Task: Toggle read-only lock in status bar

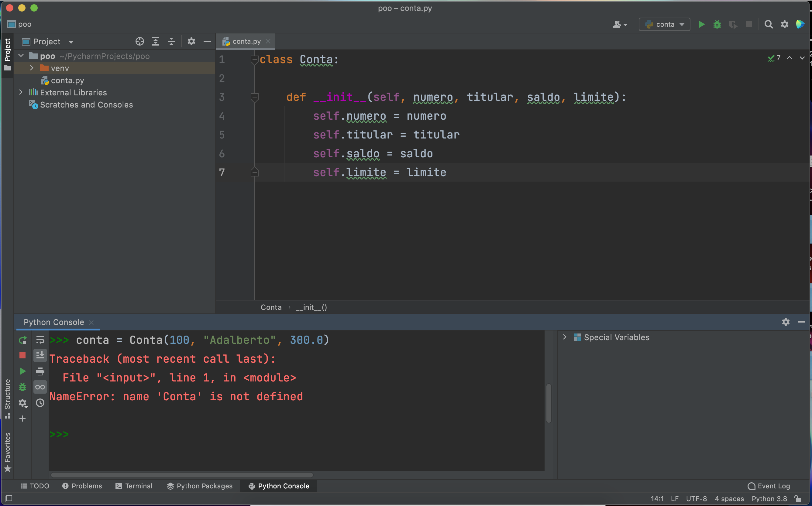Action: [x=798, y=498]
